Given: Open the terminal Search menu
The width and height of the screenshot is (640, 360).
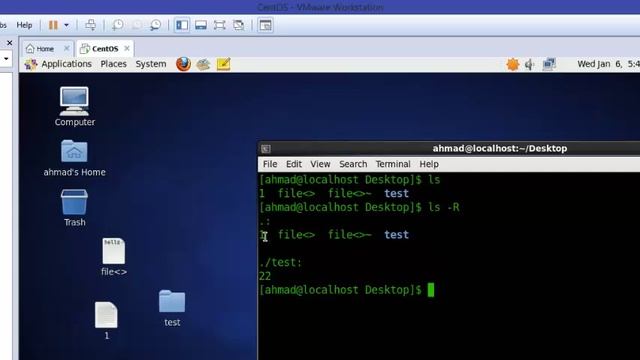Looking at the screenshot, I should (x=353, y=164).
